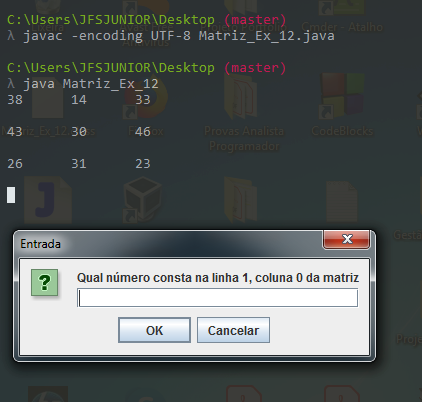Confirm the input with the OK button
The width and height of the screenshot is (422, 402).
[154, 330]
